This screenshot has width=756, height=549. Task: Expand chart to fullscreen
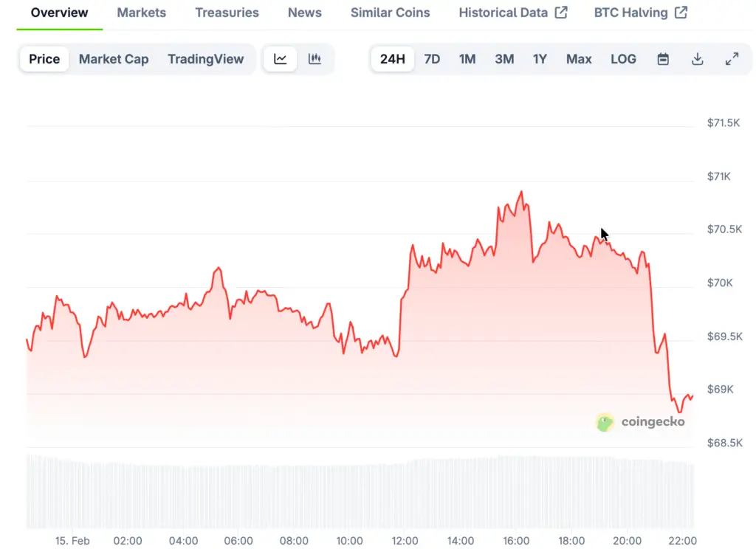coord(732,59)
